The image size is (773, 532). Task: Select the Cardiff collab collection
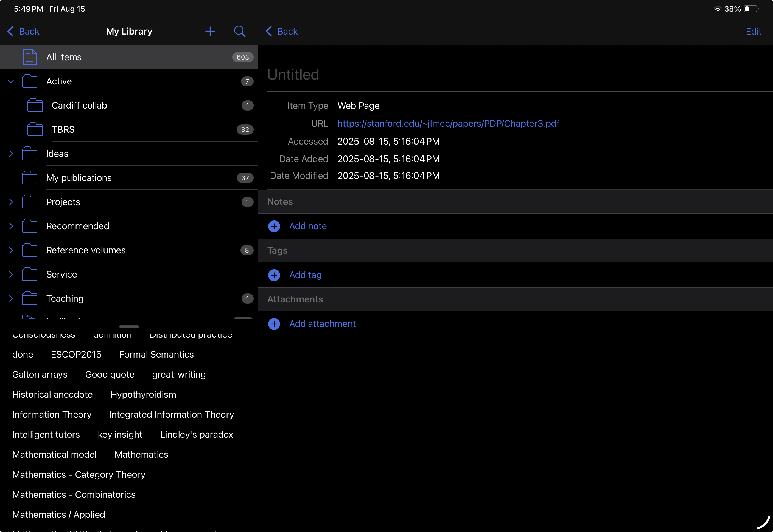(x=79, y=105)
